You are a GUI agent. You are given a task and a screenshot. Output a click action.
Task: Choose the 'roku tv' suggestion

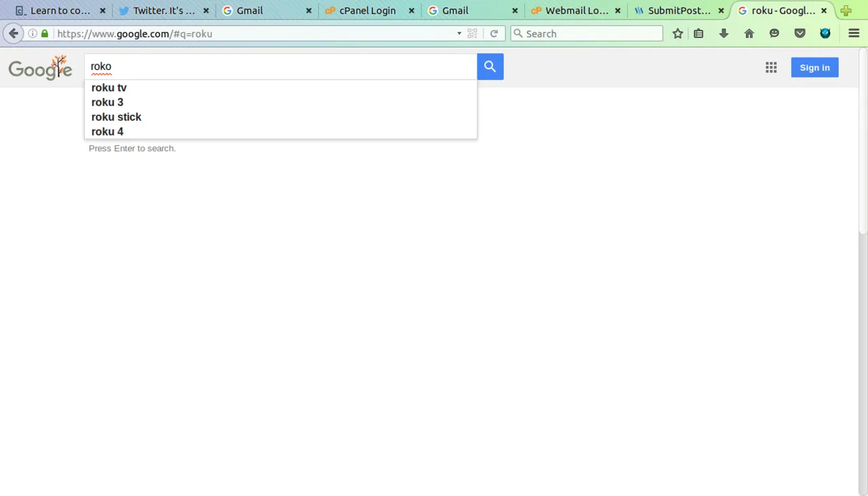click(281, 88)
